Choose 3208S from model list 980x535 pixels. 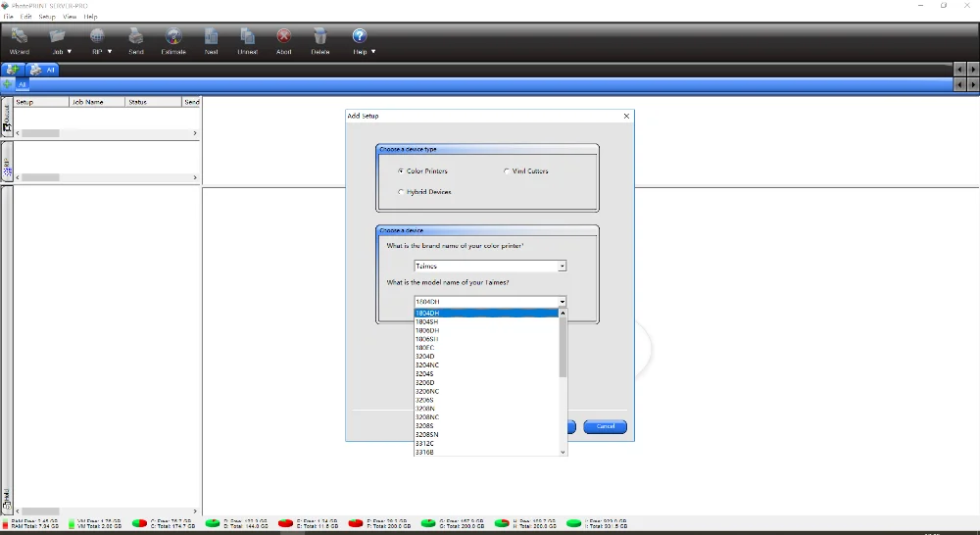click(x=486, y=425)
